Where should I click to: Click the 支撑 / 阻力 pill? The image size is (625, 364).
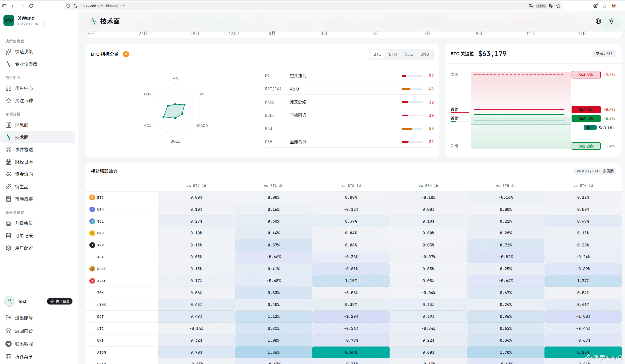coord(605,54)
